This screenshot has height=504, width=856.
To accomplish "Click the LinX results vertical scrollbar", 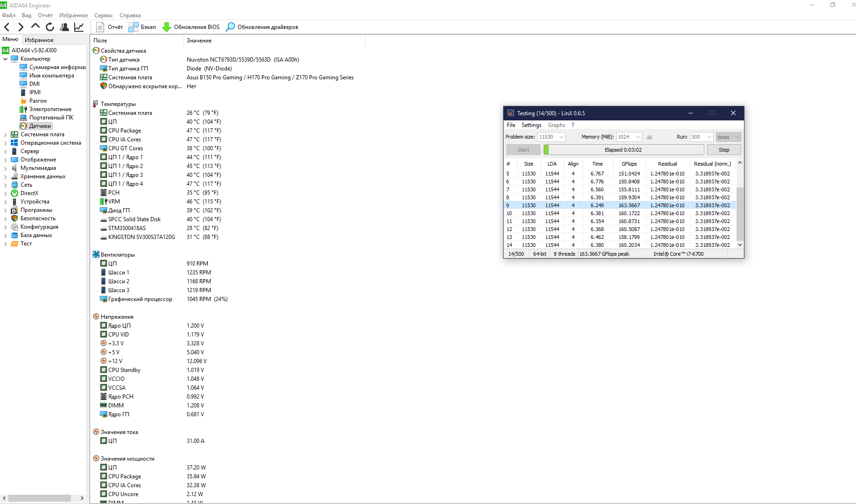I will (x=740, y=210).
